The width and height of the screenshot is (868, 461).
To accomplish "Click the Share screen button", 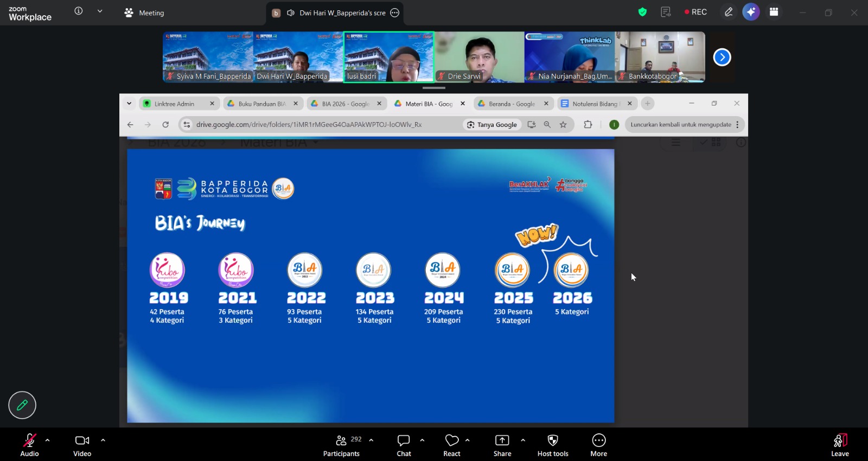I will [x=502, y=445].
